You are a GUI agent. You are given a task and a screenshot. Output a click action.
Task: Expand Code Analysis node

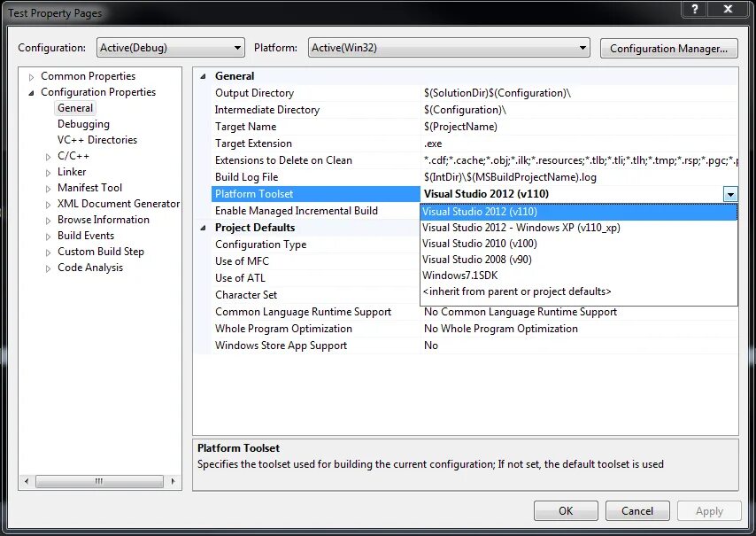tap(48, 268)
